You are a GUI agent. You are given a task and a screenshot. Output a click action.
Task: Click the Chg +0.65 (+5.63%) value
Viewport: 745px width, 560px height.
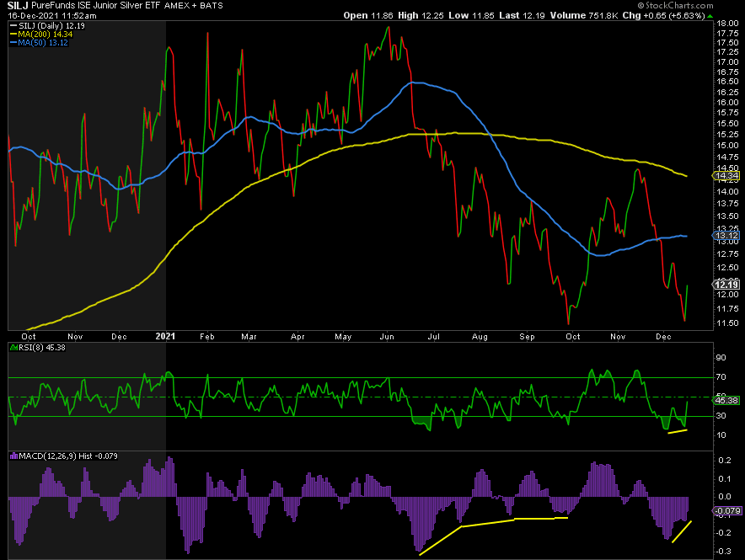click(x=663, y=16)
